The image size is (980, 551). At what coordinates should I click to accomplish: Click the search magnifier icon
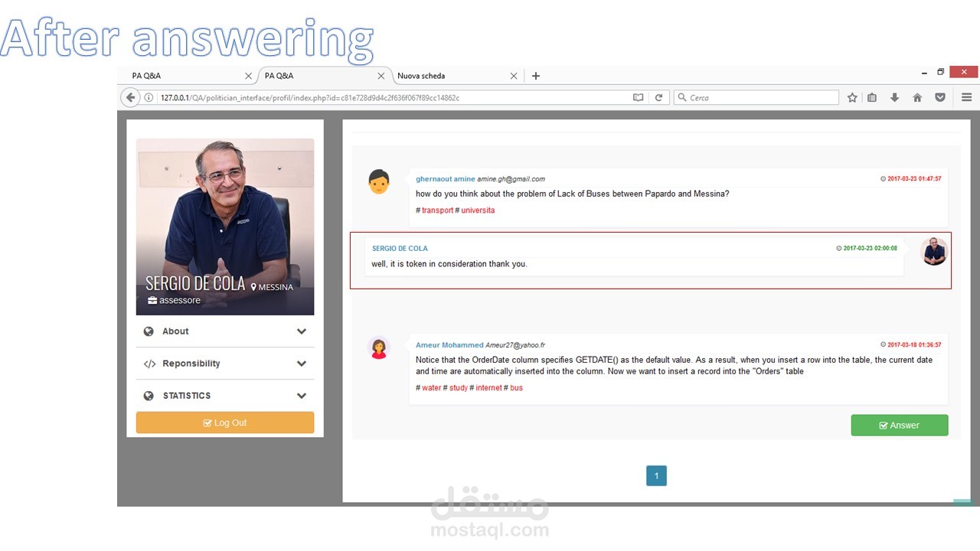tap(682, 98)
